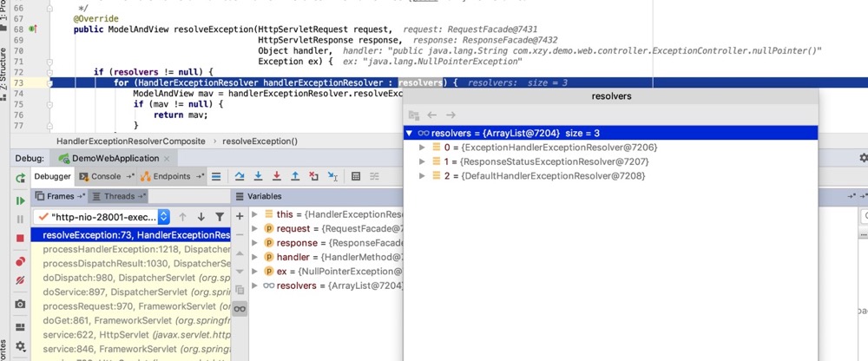Click Step Out blue up arrow

(295, 177)
